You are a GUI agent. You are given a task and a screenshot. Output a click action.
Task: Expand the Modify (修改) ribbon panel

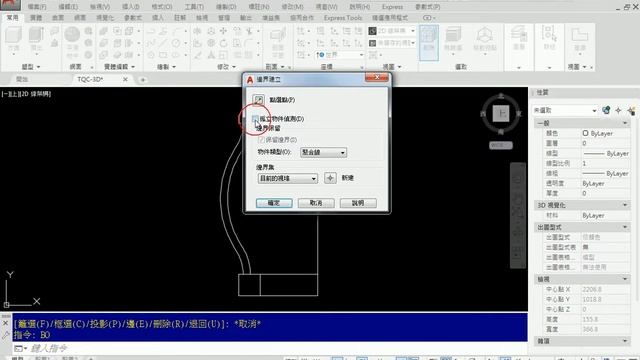(x=227, y=67)
